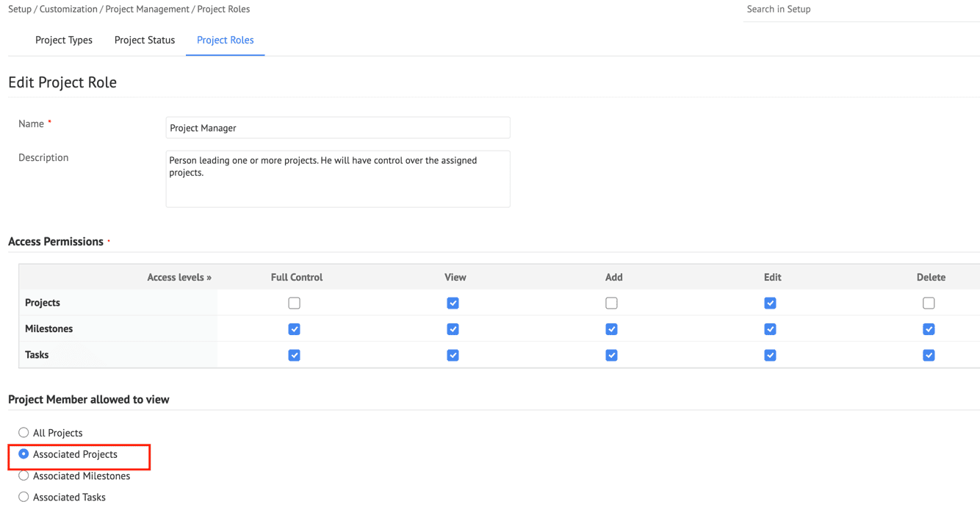
Task: Uncheck View permission for Projects
Action: click(x=453, y=304)
